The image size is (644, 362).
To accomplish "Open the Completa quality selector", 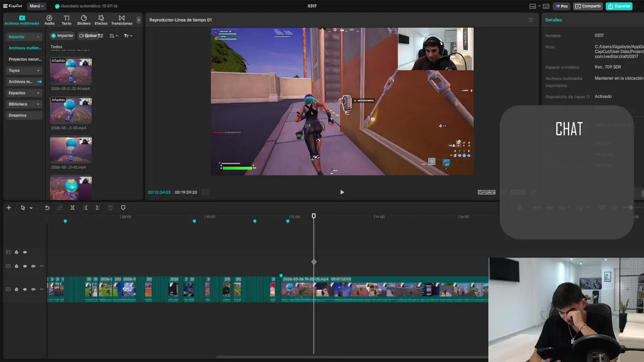I will coord(487,192).
